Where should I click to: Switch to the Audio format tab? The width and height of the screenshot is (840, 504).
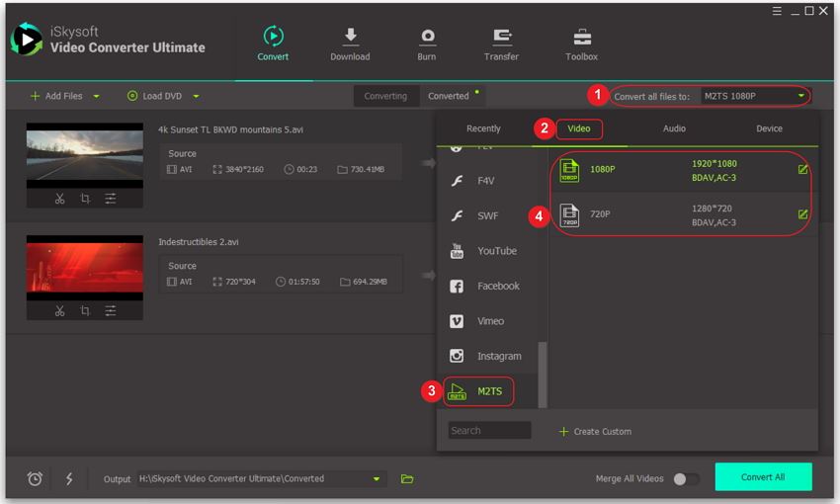pos(674,128)
